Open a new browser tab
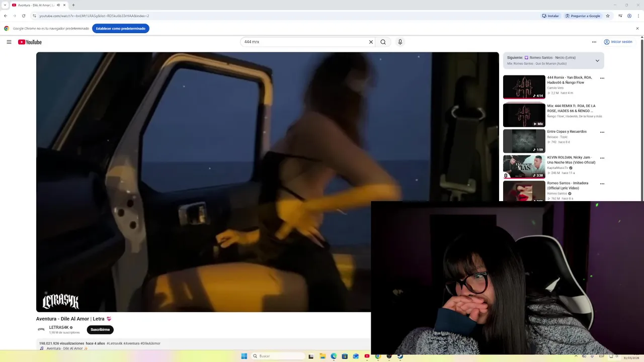 click(x=73, y=5)
